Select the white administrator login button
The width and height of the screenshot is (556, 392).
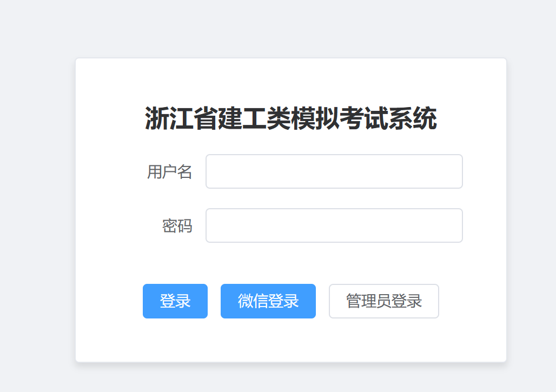tap(383, 301)
